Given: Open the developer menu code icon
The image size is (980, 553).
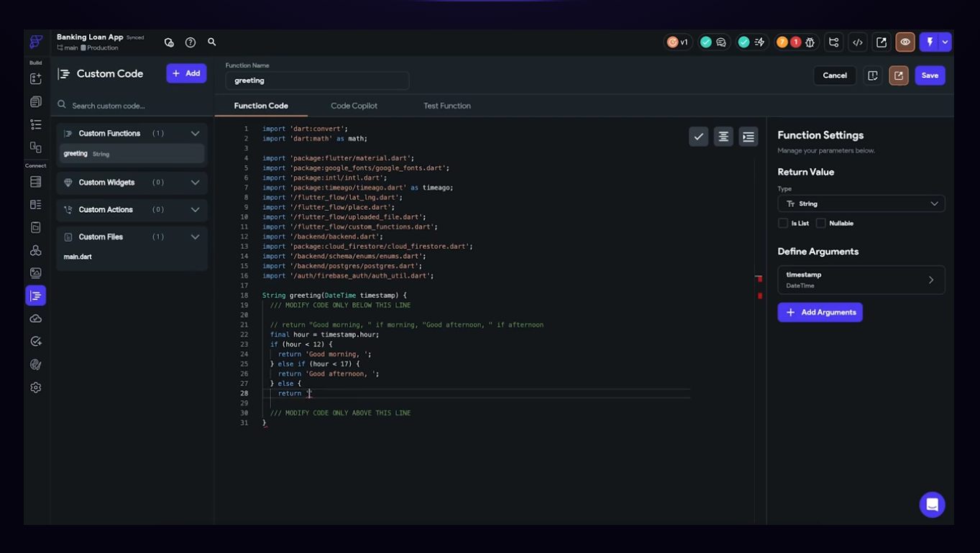Looking at the screenshot, I should click(858, 42).
